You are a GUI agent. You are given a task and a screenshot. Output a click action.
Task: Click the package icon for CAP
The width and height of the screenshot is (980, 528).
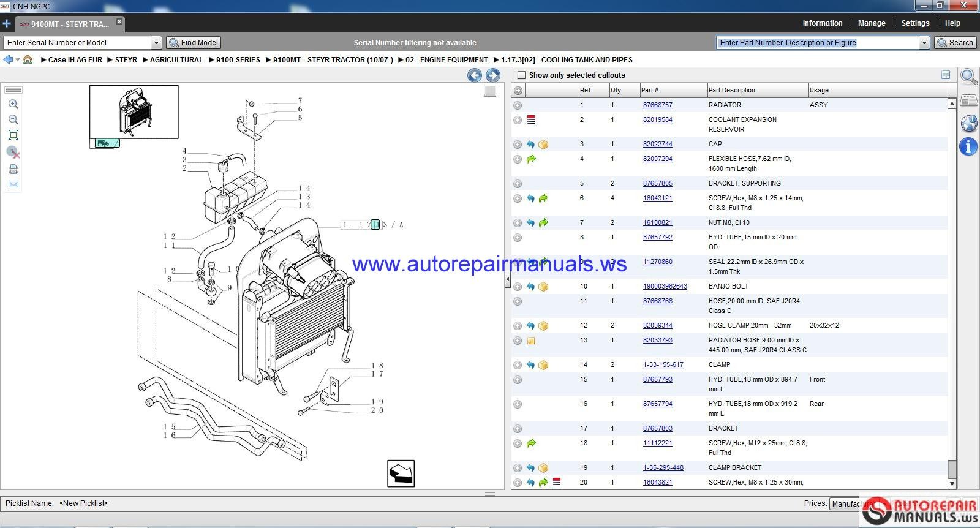[x=543, y=145]
